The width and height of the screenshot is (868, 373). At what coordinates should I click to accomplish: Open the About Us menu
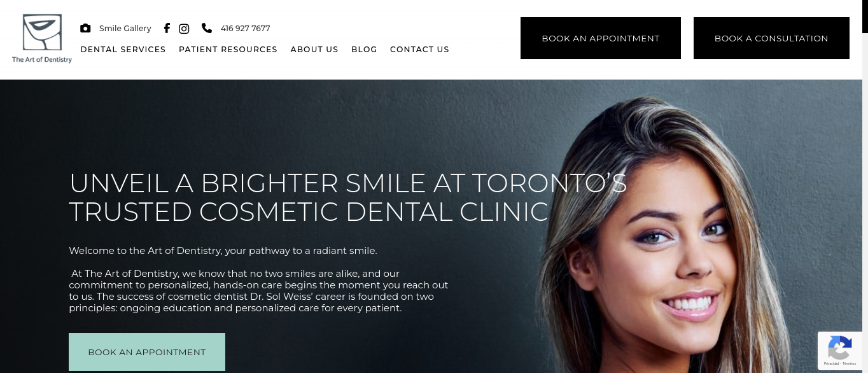314,50
